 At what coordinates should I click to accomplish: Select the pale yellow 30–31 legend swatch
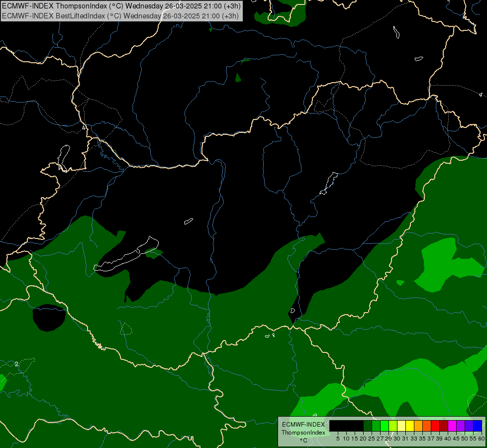(x=401, y=426)
